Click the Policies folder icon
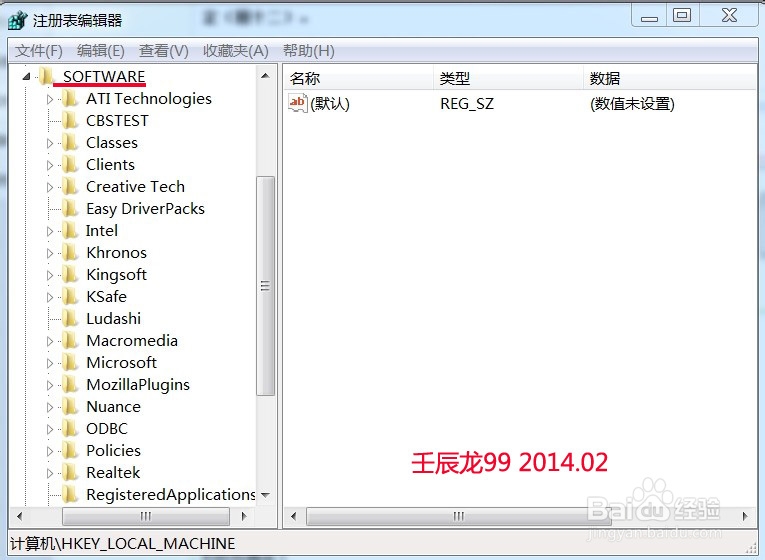The image size is (765, 560). pos(70,450)
